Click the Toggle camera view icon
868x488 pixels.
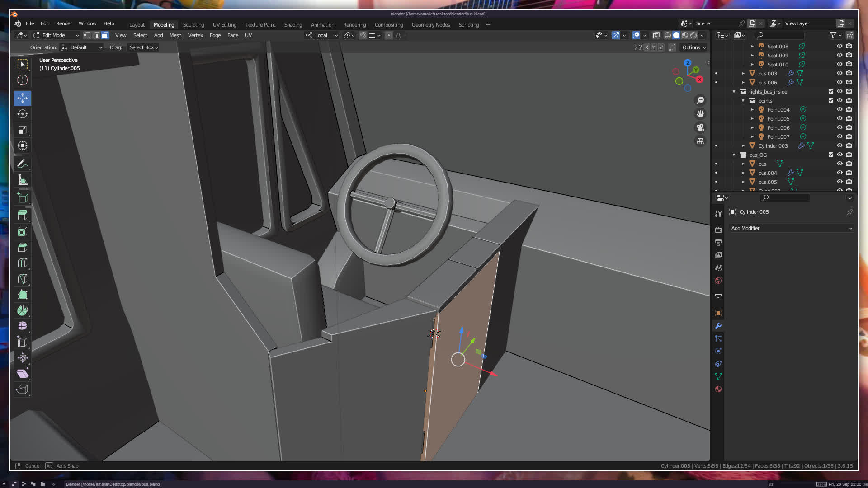coord(700,127)
